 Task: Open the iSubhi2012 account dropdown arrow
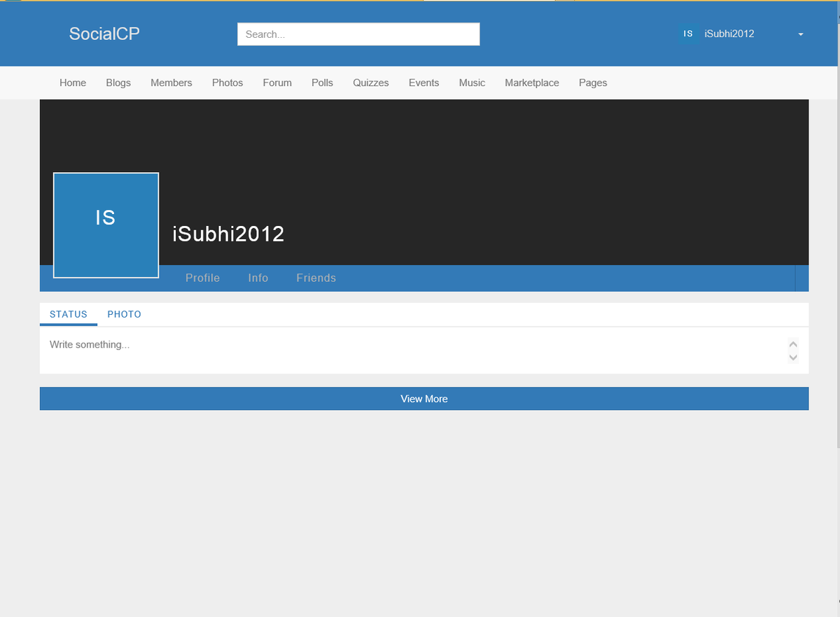tap(800, 34)
